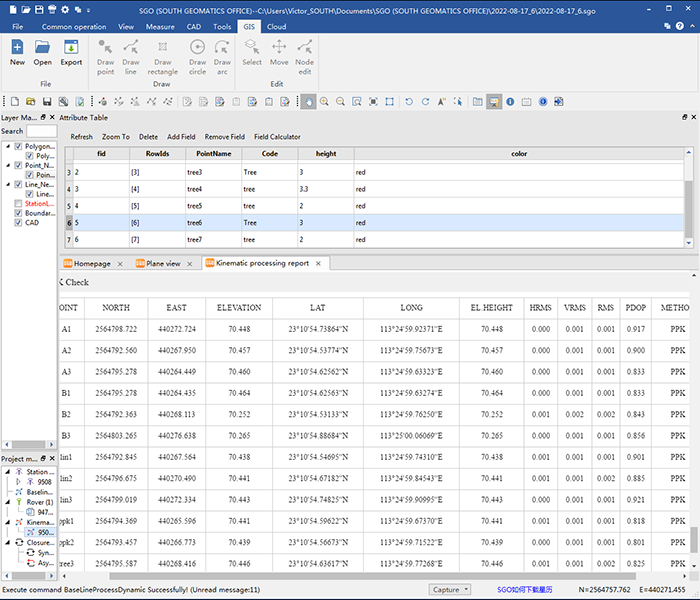The image size is (700, 600).
Task: Toggle the CAD layer checkbox
Action: point(18,222)
